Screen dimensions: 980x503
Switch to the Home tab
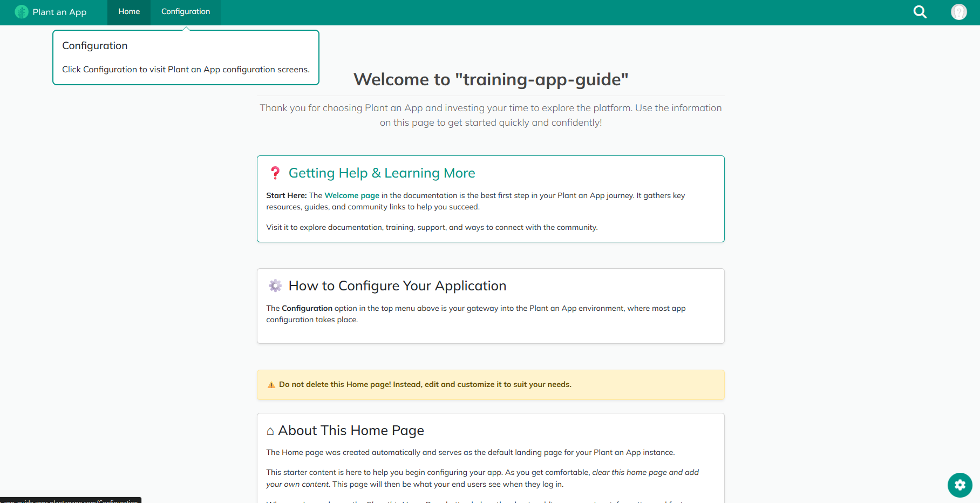click(128, 11)
